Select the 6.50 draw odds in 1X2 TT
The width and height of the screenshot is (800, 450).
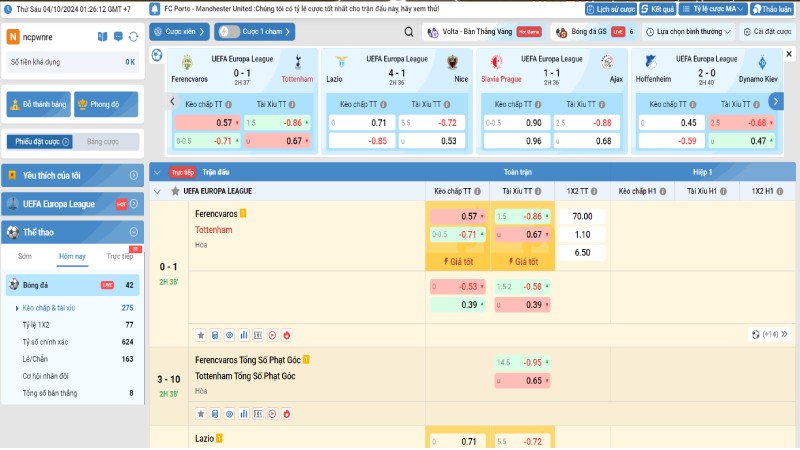coord(582,253)
